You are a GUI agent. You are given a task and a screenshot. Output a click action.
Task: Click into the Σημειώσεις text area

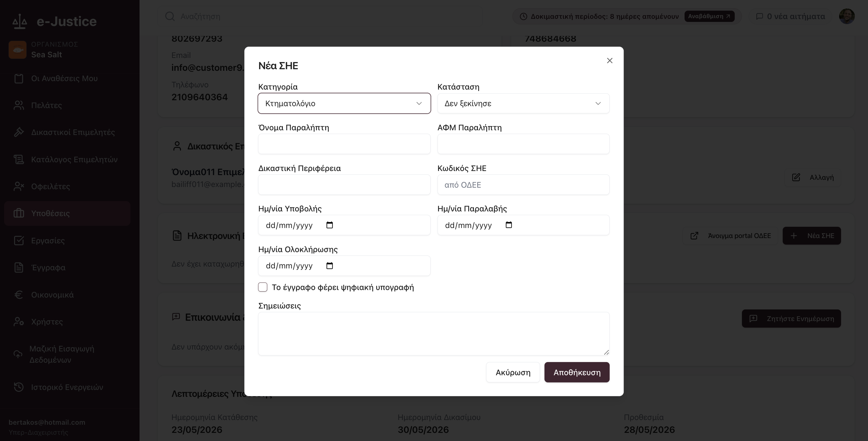click(434, 334)
